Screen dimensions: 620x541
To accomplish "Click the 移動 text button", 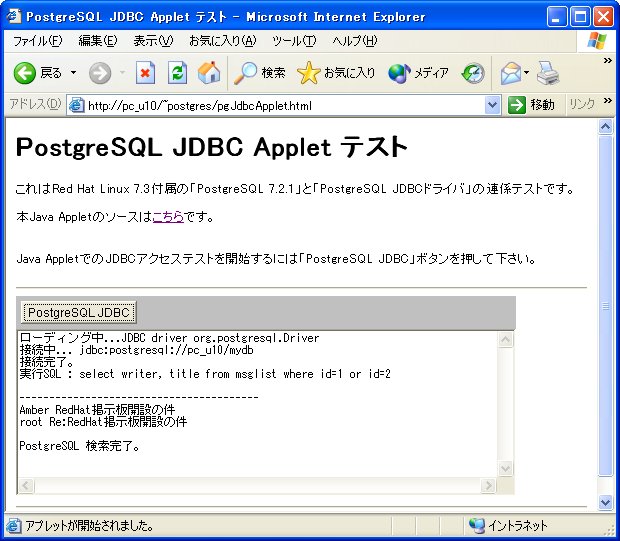I will [542, 105].
